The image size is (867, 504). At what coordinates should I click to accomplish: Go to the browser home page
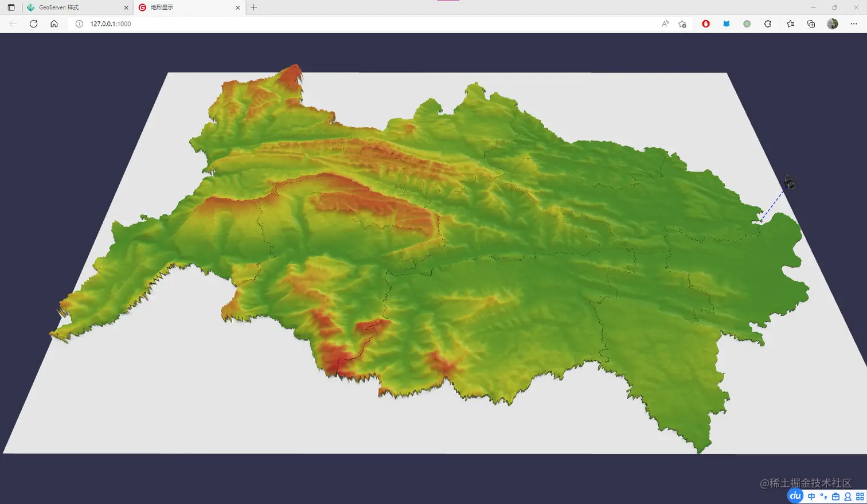54,24
